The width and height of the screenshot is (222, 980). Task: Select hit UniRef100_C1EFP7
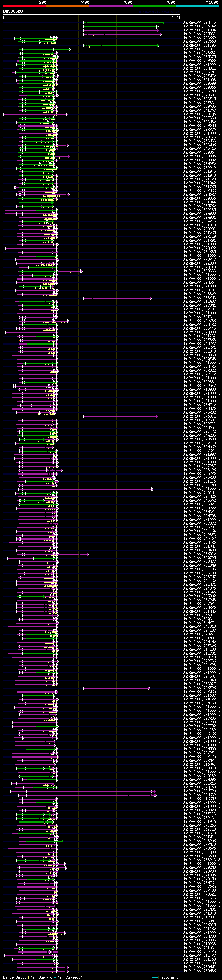[199, 955]
